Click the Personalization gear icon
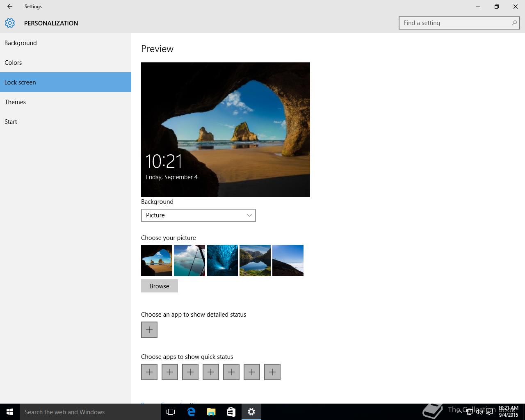The height and width of the screenshot is (420, 525). (10, 23)
